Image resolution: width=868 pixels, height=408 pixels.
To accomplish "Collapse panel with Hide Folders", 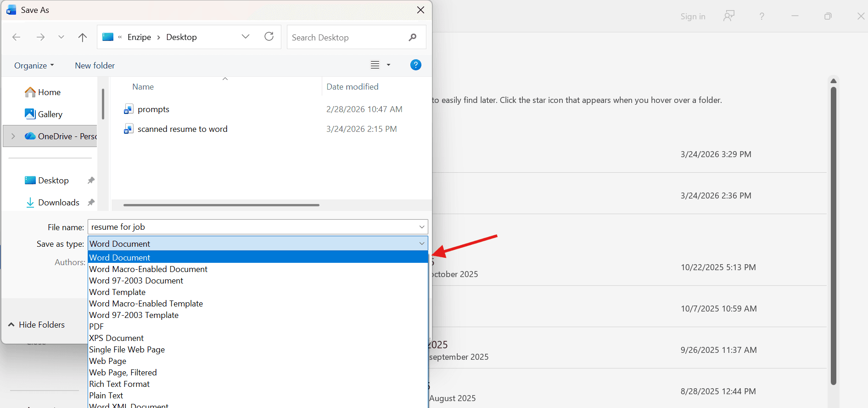I will click(x=37, y=325).
